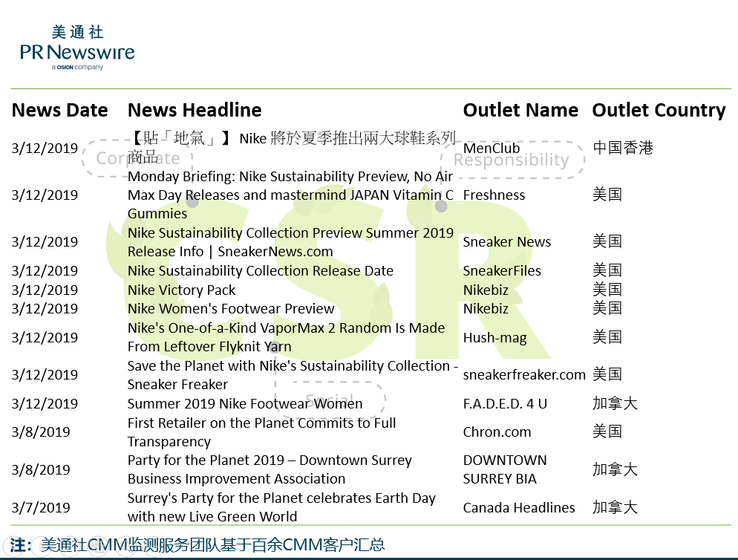Click the PR Newswire logo
This screenshot has height=560, width=738.
pos(77,48)
